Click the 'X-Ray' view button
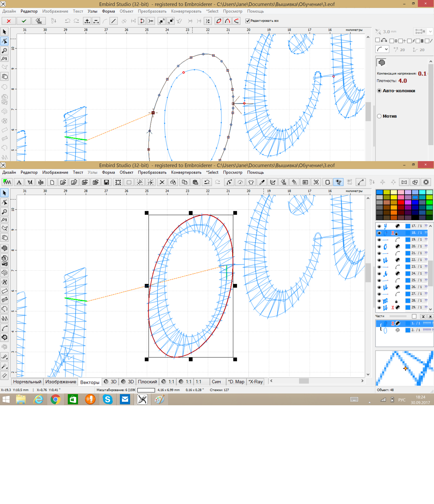 coord(255,382)
